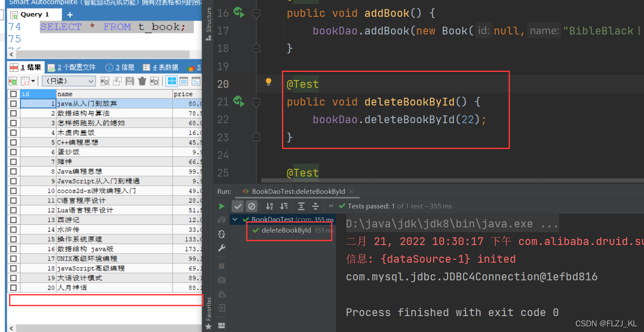Select deleteBookById in test results tree
The width and height of the screenshot is (644, 332).
[286, 230]
